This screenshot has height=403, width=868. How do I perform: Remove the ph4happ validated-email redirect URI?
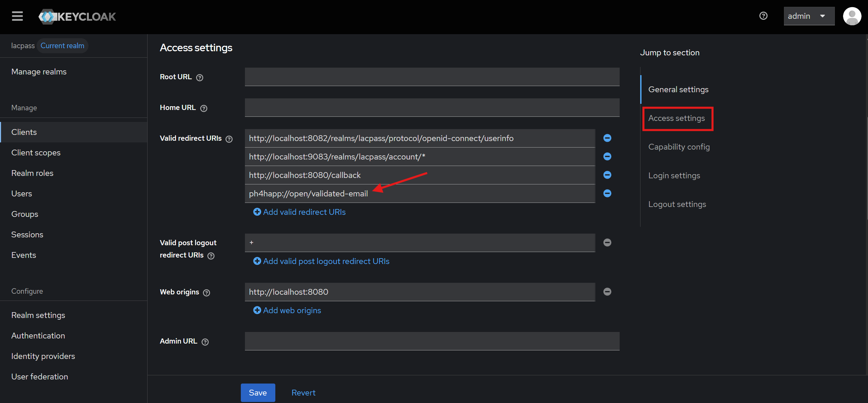click(607, 193)
